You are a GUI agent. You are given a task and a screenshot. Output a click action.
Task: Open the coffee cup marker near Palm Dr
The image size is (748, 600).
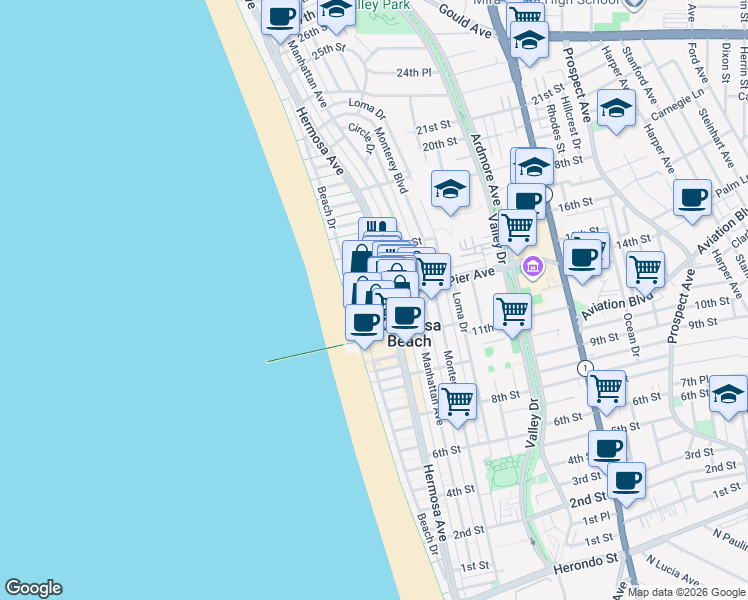(x=692, y=202)
